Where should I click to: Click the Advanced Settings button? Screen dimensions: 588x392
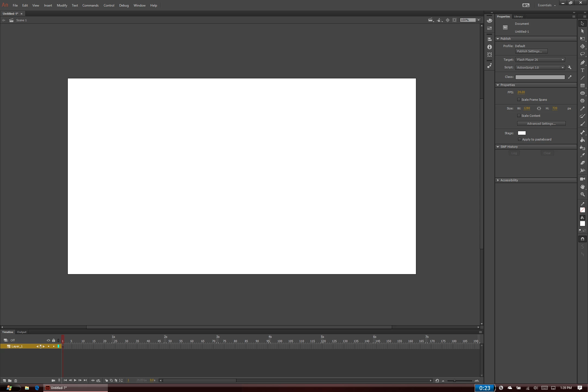click(541, 124)
